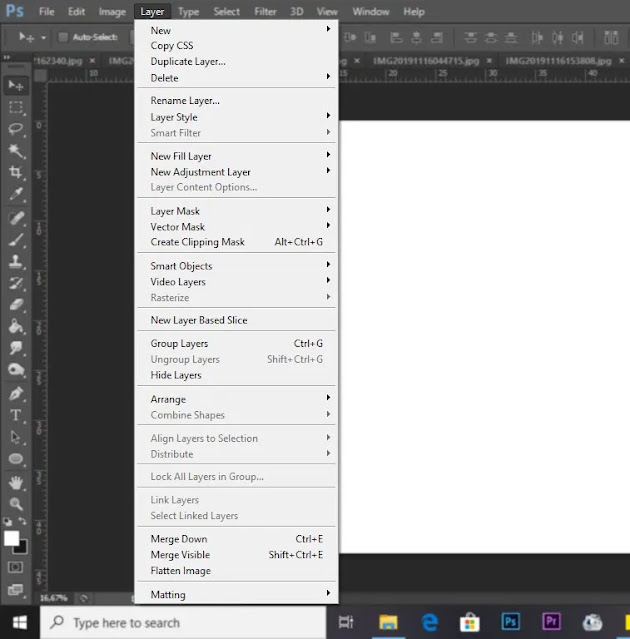Viewport: 630px width, 639px height.
Task: Swap foreground and background colors
Action: click(23, 521)
